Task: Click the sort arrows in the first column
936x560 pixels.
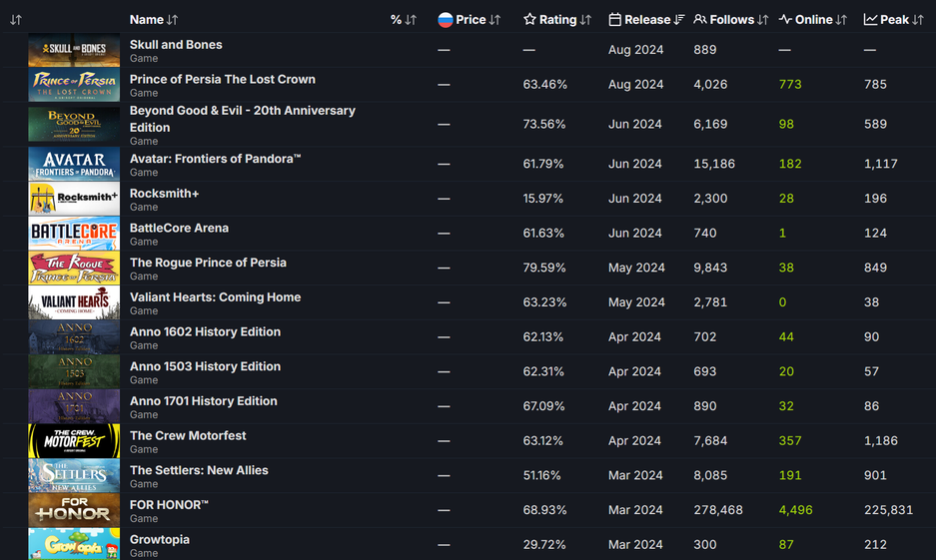Action: click(x=16, y=20)
